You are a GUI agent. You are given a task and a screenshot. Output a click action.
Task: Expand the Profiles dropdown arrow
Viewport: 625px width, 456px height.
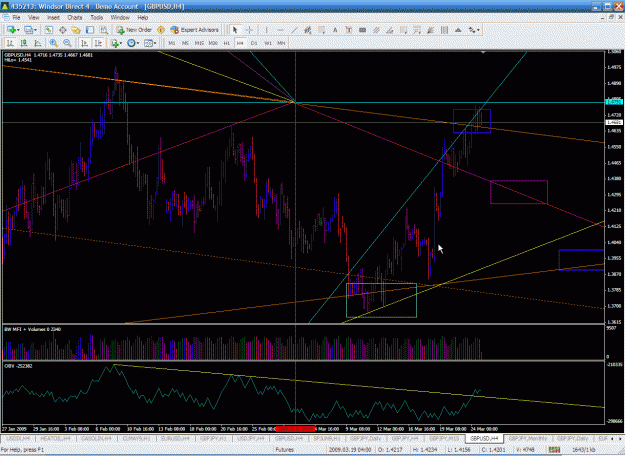coord(35,30)
